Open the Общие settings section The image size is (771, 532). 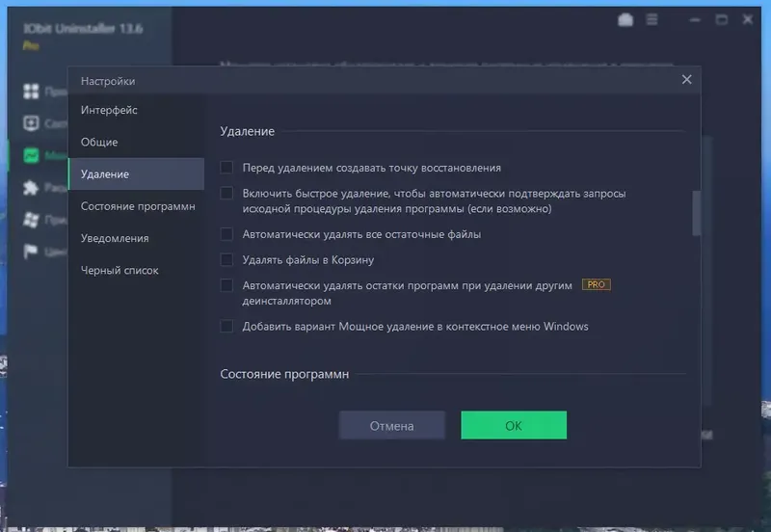click(99, 142)
